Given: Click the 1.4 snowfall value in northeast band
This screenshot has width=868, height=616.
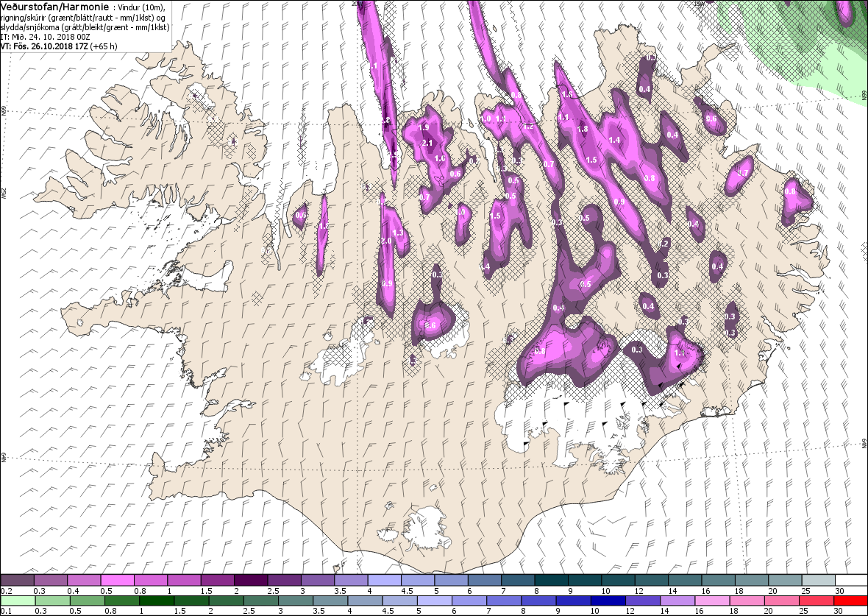Looking at the screenshot, I should pyautogui.click(x=614, y=140).
